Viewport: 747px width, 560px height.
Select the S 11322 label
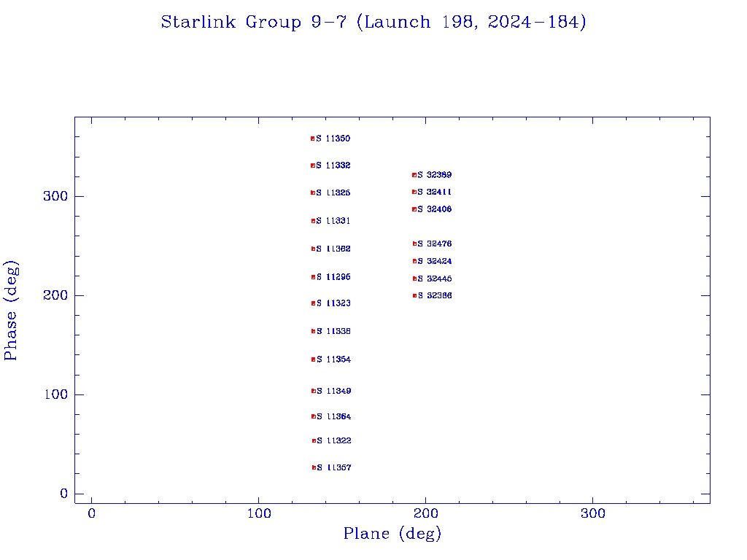[334, 441]
